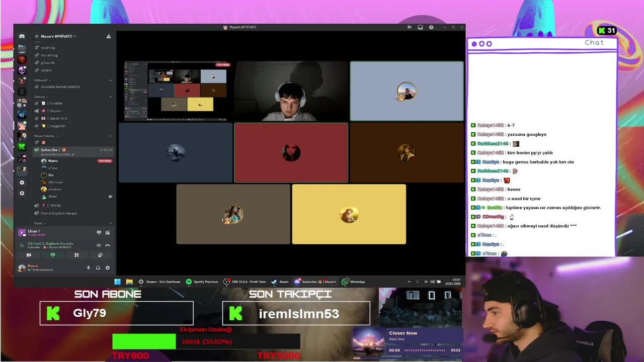Image resolution: width=644 pixels, height=362 pixels.
Task: Open noise suppression waveform icon
Action: [x=99, y=245]
